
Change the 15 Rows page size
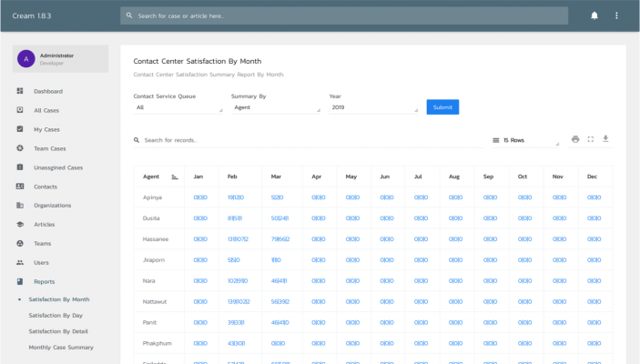[x=525, y=140]
